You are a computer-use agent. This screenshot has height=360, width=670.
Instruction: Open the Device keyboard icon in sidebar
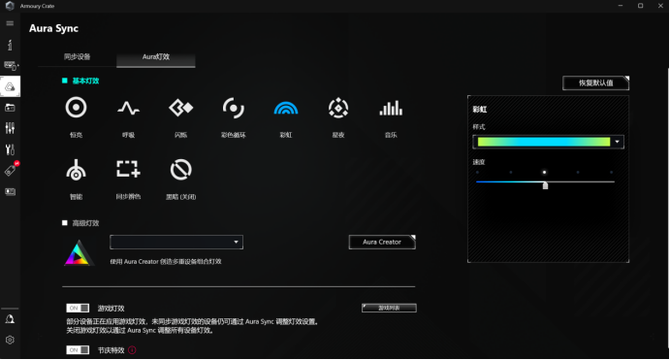tap(10, 65)
